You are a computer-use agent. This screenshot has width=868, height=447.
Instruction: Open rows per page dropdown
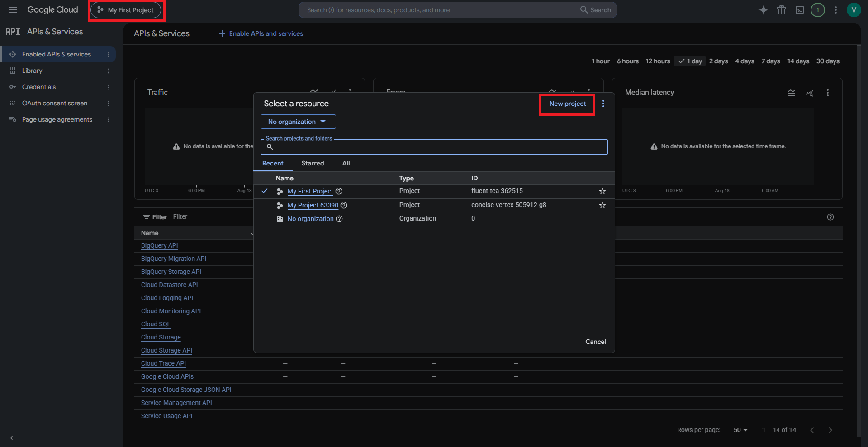[x=740, y=430]
